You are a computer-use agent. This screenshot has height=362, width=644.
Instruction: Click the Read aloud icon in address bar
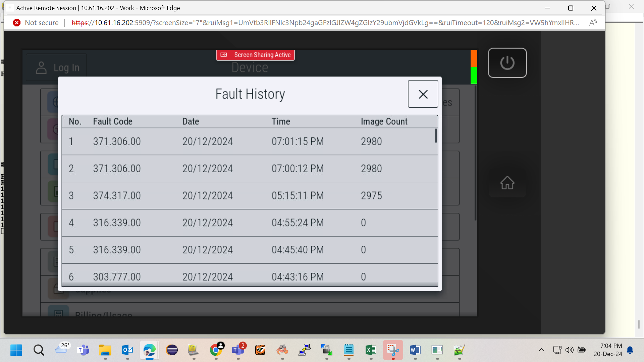coord(593,23)
